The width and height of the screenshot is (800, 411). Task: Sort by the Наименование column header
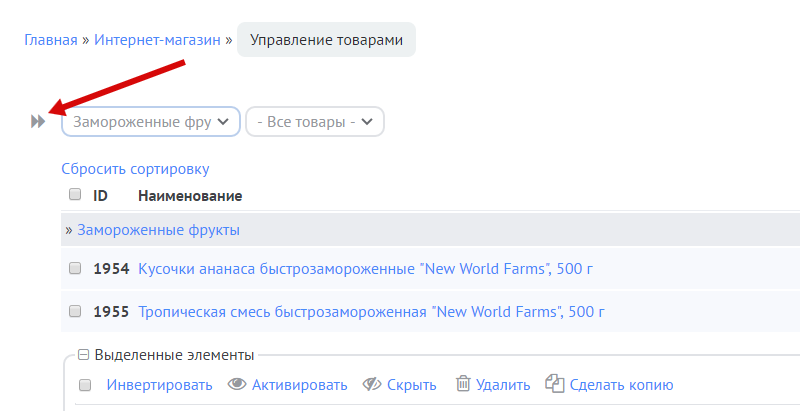(190, 196)
